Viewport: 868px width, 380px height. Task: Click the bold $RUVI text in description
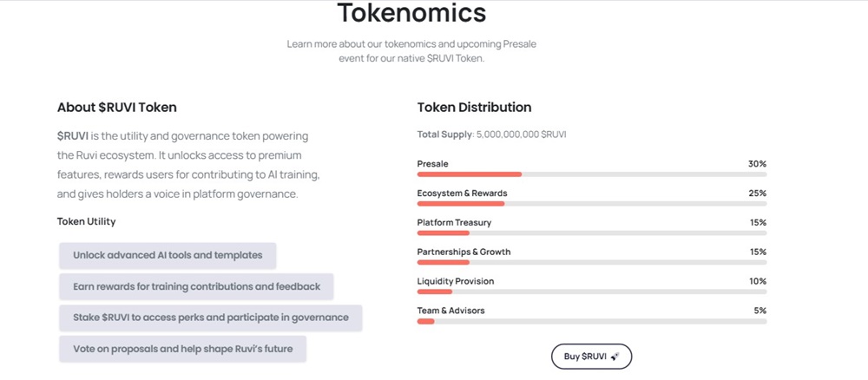coord(73,136)
